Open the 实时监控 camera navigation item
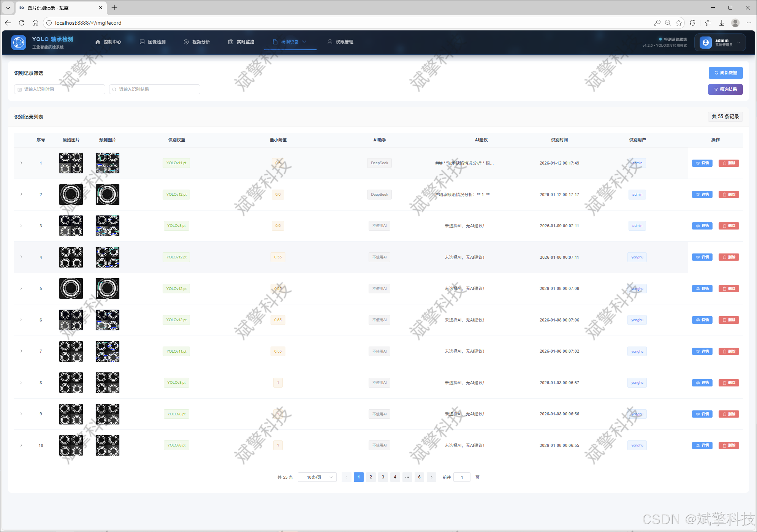The width and height of the screenshot is (757, 532). [x=241, y=42]
